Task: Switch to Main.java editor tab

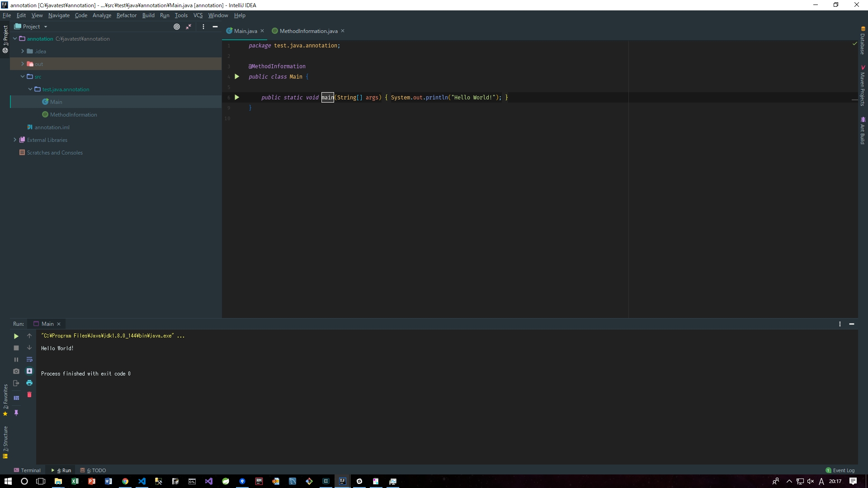Action: pos(245,31)
